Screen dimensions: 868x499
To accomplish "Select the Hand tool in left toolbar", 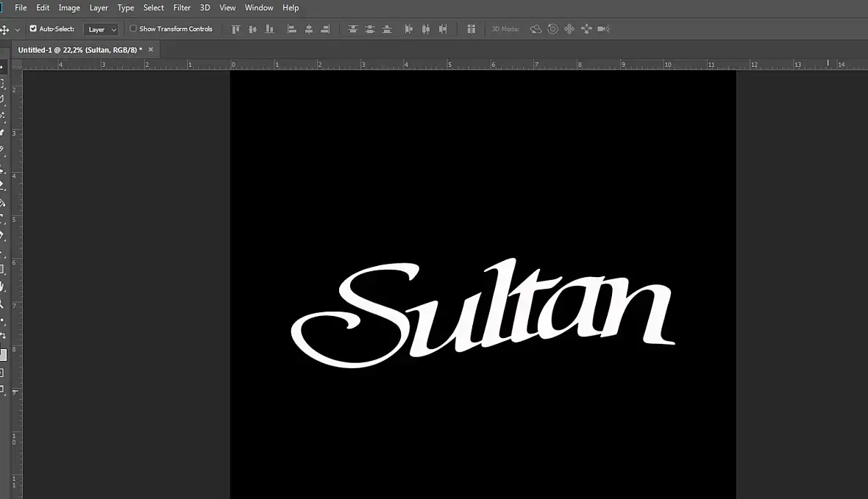I will pyautogui.click(x=2, y=287).
